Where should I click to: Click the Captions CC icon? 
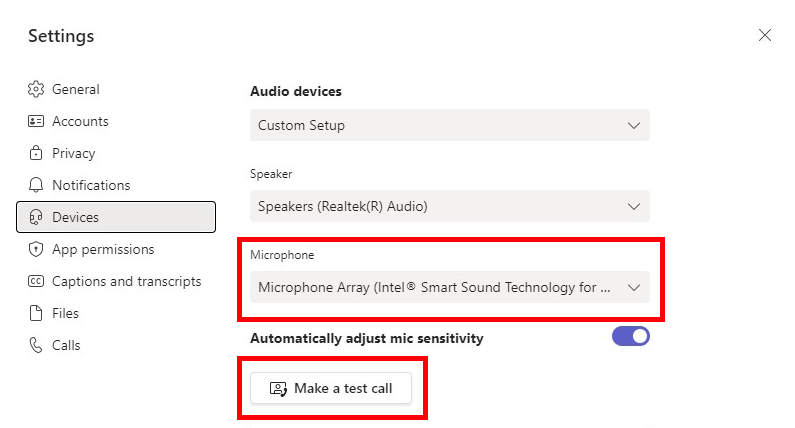pyautogui.click(x=36, y=281)
